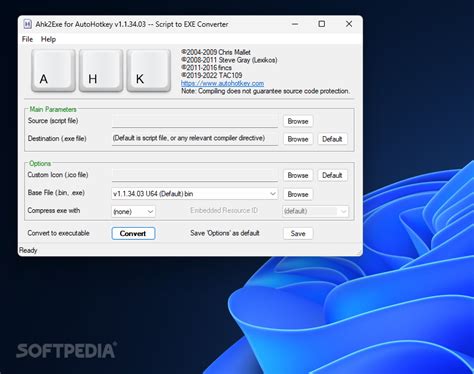474x374 pixels.
Task: Click the '©2004-2009 Chris Mallet' text
Action: click(216, 52)
